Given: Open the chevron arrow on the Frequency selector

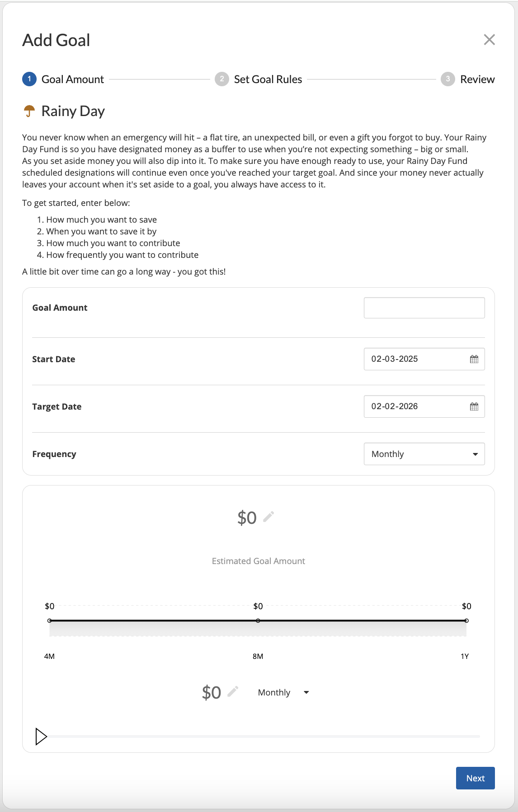Looking at the screenshot, I should pyautogui.click(x=476, y=454).
